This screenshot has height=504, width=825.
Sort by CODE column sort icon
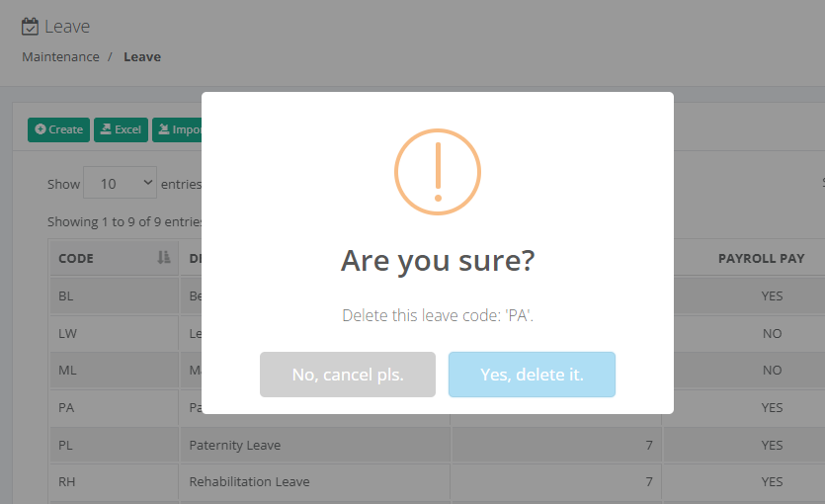(164, 258)
